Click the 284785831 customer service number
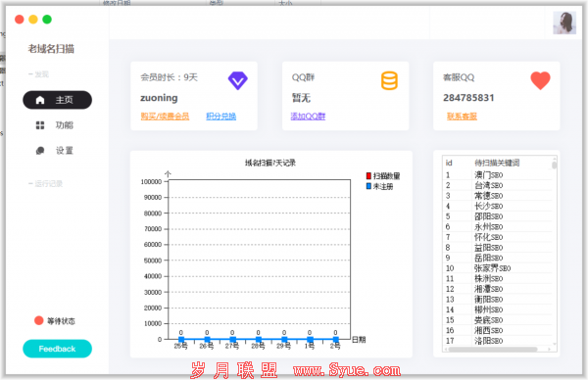Screen dimensions: 588x380 point(468,98)
